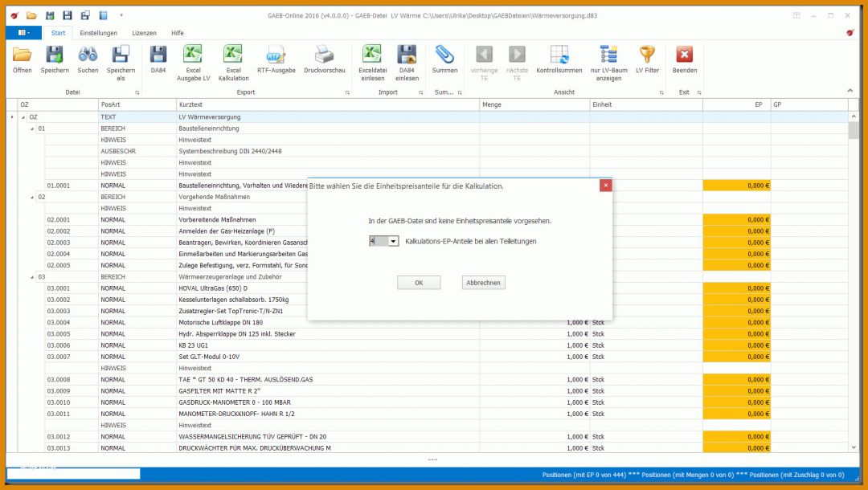Collapse section 01 Baustelleneinrichtung
Screen dimensions: 868x490
coord(32,129)
